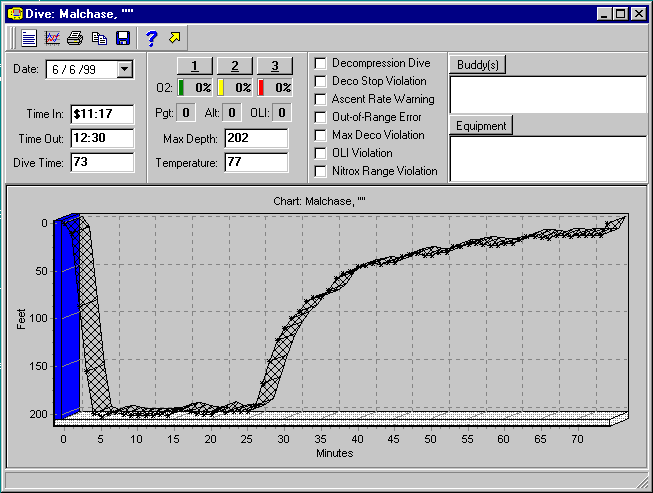The image size is (653, 493).
Task: Select gas mix tab 1
Action: pos(195,66)
